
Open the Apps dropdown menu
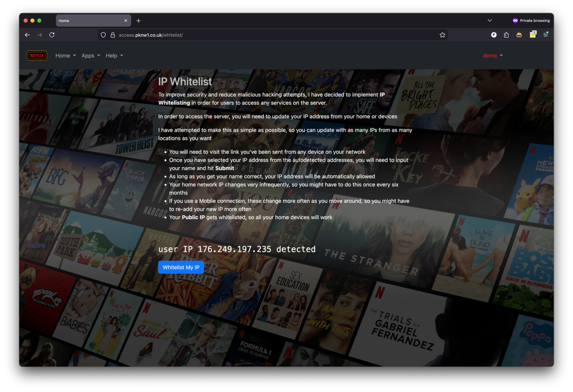pyautogui.click(x=91, y=56)
